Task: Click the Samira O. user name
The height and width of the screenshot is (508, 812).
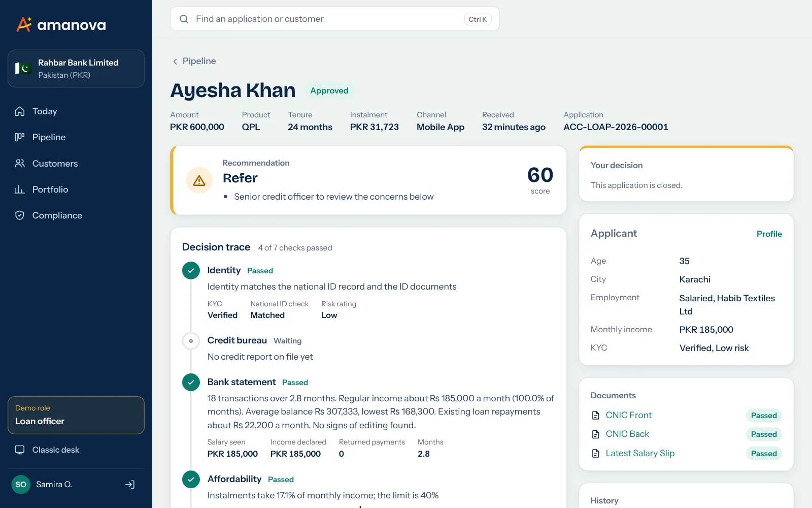Action: point(54,485)
